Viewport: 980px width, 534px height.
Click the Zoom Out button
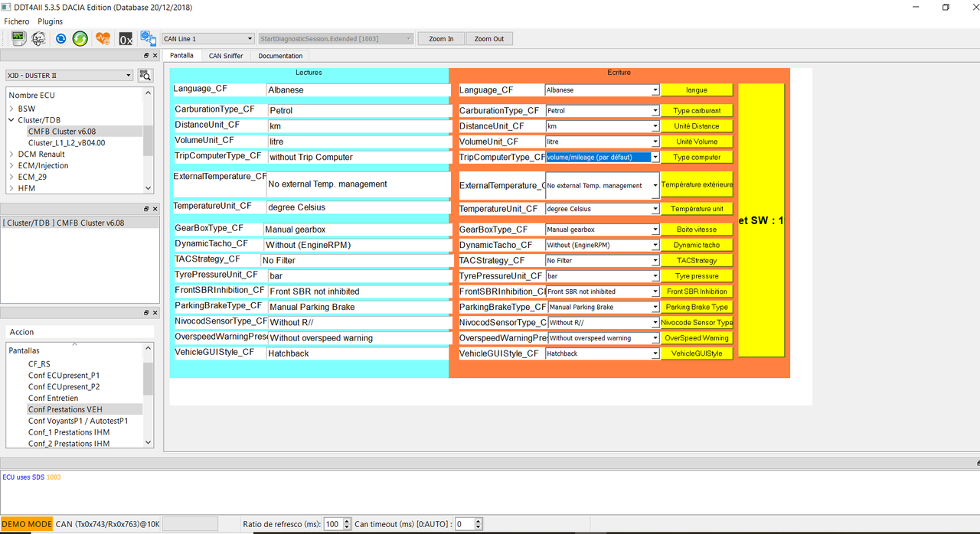pos(489,38)
